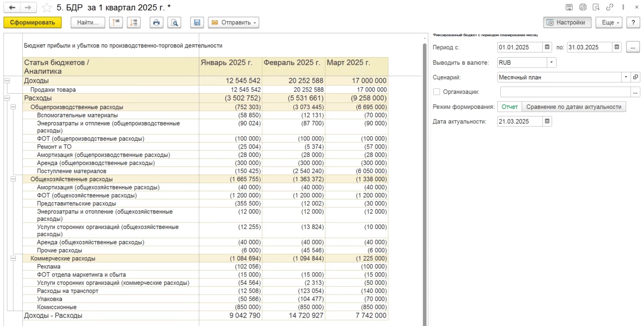Click the report vertical scrollbar
644x326 pixels.
(x=424, y=180)
